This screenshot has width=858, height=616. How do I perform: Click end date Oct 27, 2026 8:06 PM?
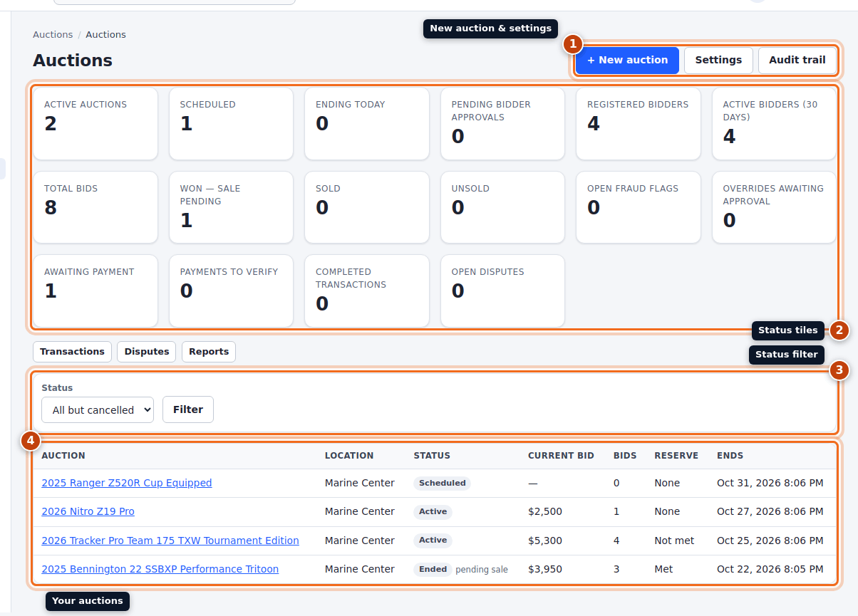coord(770,511)
